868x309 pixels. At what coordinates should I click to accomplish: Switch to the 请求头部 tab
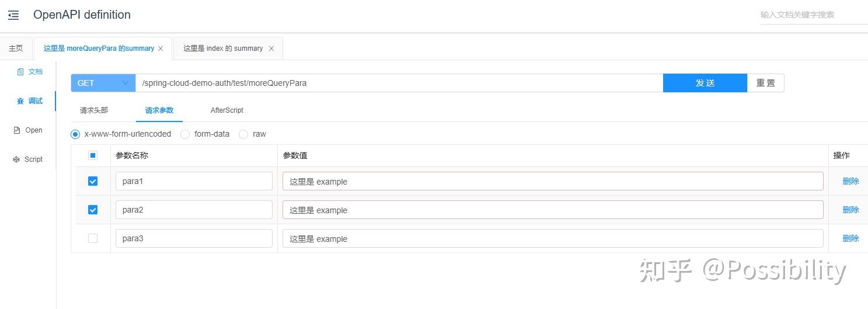coord(94,110)
